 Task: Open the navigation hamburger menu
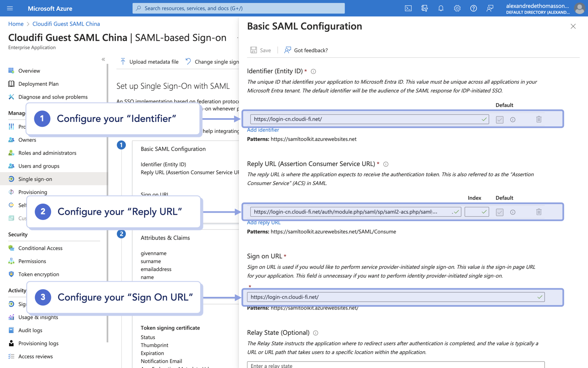10,8
